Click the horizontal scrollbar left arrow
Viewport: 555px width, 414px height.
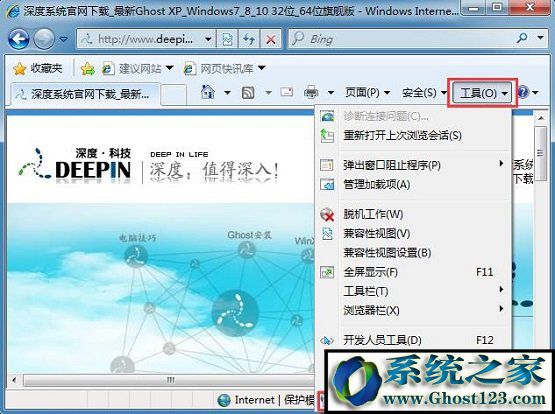click(14, 380)
